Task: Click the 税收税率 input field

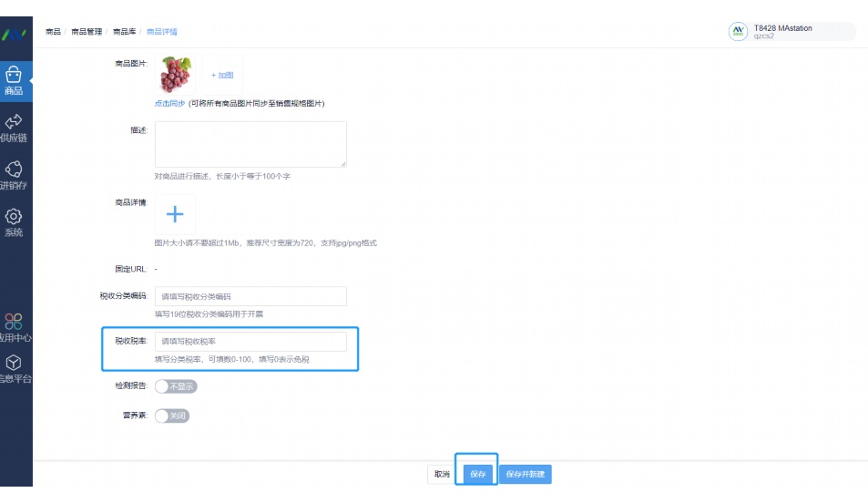Action: (x=250, y=341)
